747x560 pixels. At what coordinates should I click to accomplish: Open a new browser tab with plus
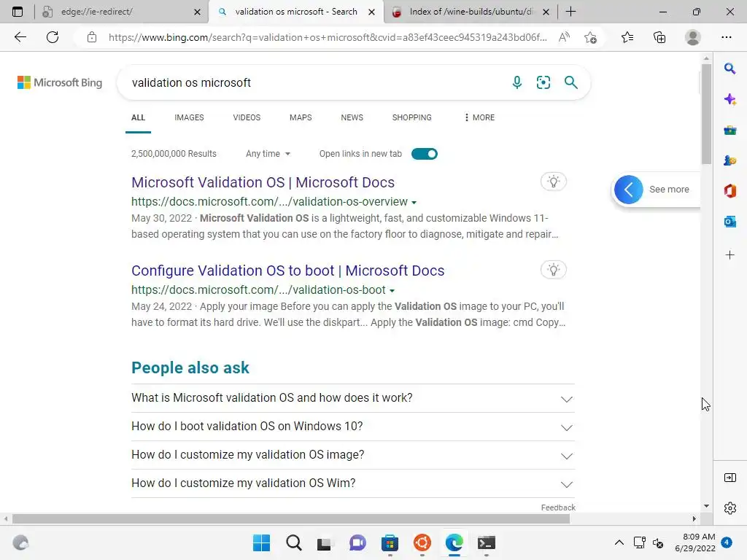point(570,12)
